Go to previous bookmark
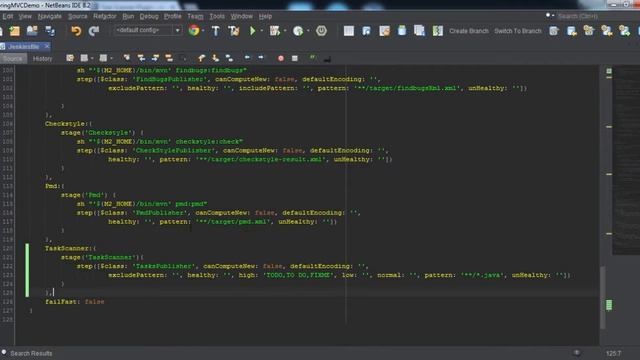The height and width of the screenshot is (360, 640). (202, 58)
